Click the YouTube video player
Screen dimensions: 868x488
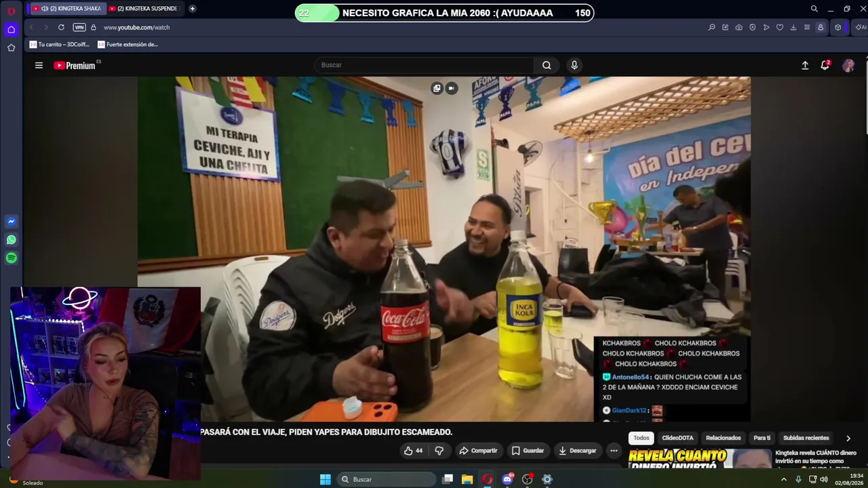(x=444, y=249)
